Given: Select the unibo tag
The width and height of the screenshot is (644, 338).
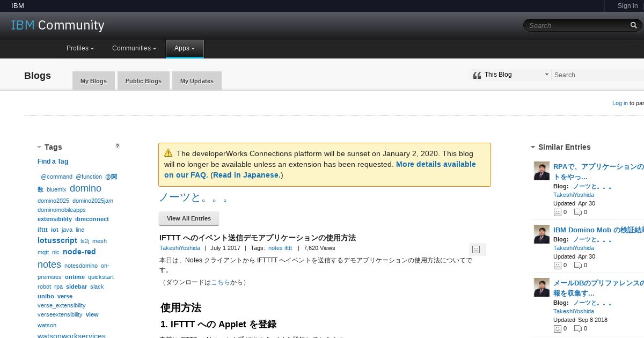Looking at the screenshot, I should pos(46,296).
